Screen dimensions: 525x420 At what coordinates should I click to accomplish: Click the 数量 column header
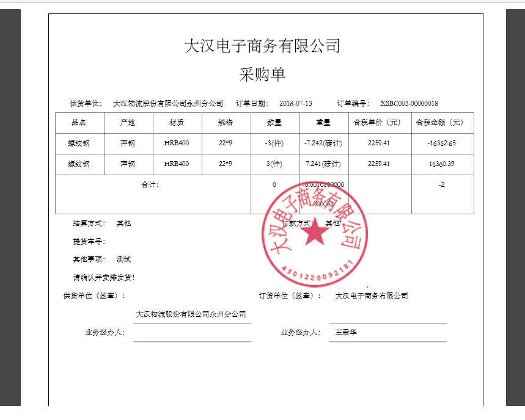(274, 123)
